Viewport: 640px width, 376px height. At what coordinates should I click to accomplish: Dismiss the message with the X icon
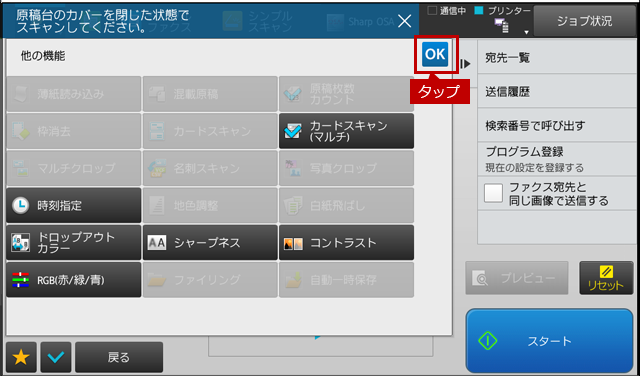[x=404, y=21]
